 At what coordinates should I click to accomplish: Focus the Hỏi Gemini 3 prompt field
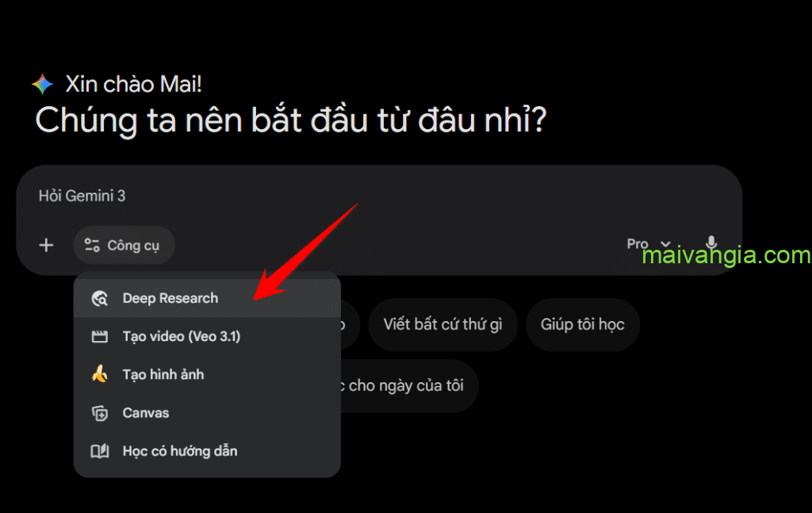(379, 196)
